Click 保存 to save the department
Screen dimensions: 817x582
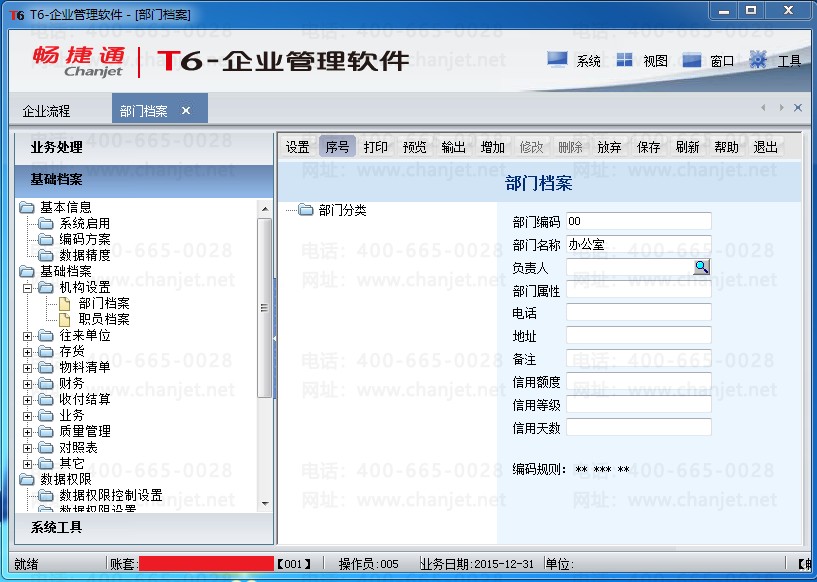pyautogui.click(x=648, y=147)
